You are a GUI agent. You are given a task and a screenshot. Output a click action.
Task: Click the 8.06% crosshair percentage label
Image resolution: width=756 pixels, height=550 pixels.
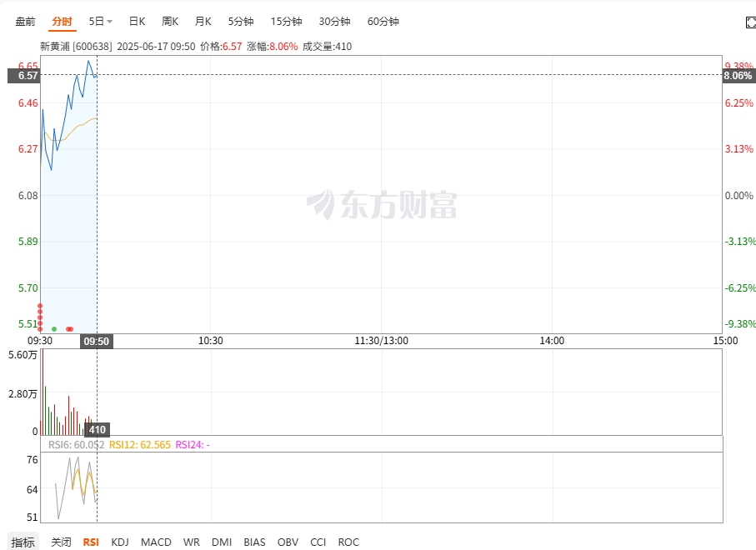738,76
